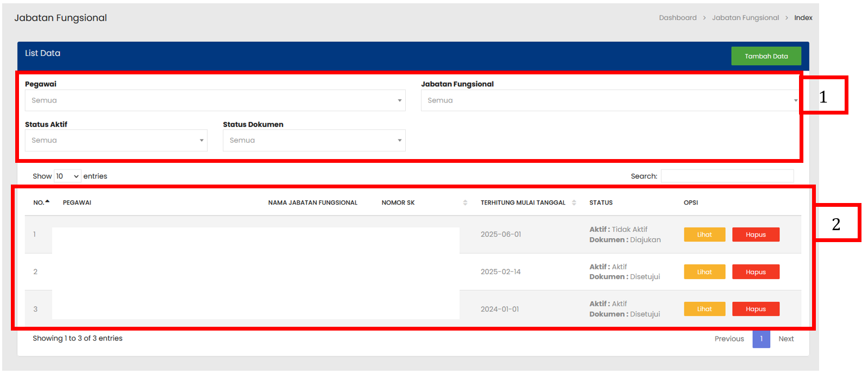This screenshot has width=868, height=374.
Task: Expand the Status Dokumen dropdown
Action: point(314,140)
